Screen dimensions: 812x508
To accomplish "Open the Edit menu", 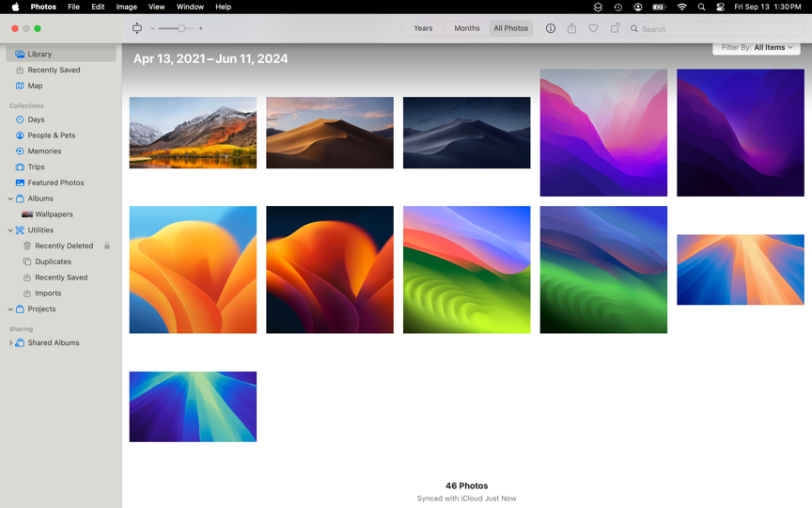I will coord(98,7).
